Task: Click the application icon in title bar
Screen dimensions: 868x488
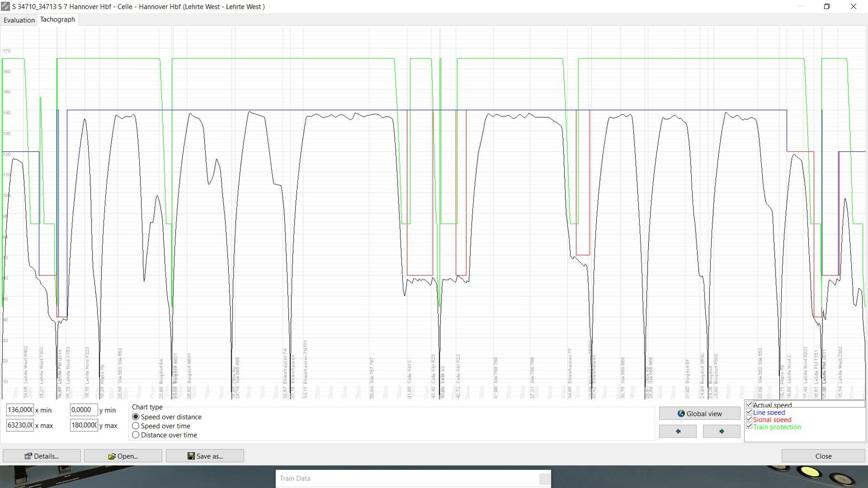Action: (5, 6)
